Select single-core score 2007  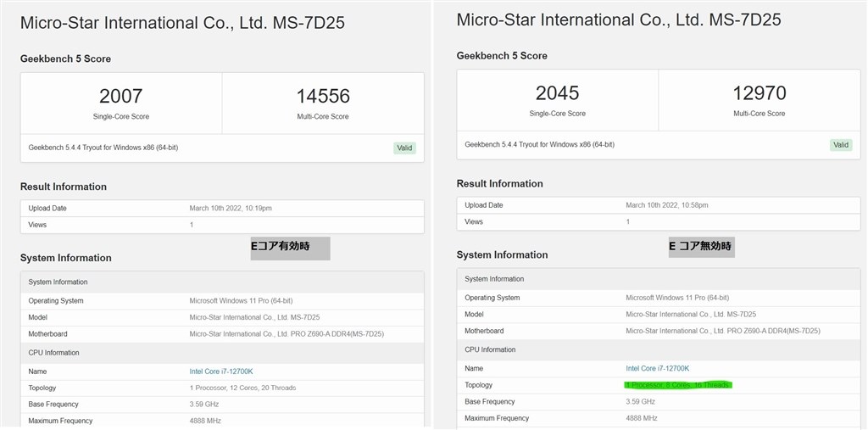point(120,96)
